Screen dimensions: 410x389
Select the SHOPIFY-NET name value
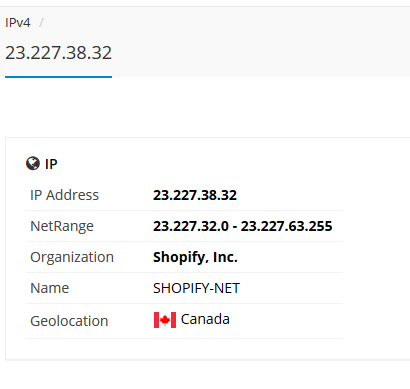coord(196,288)
